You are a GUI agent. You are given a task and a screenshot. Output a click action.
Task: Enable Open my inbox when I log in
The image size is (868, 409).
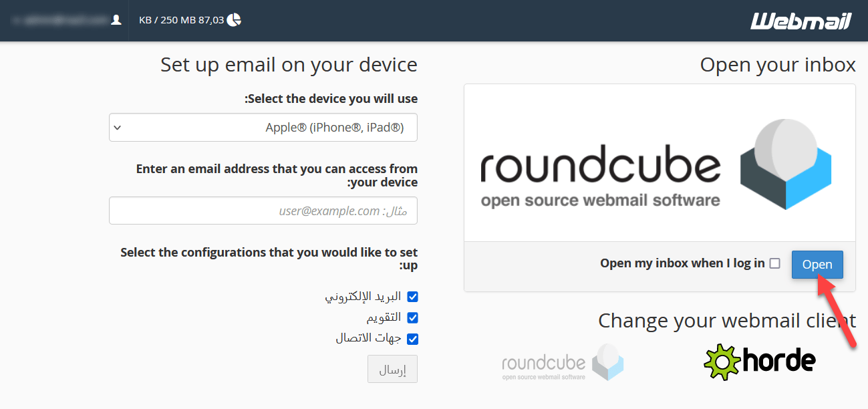(x=774, y=263)
